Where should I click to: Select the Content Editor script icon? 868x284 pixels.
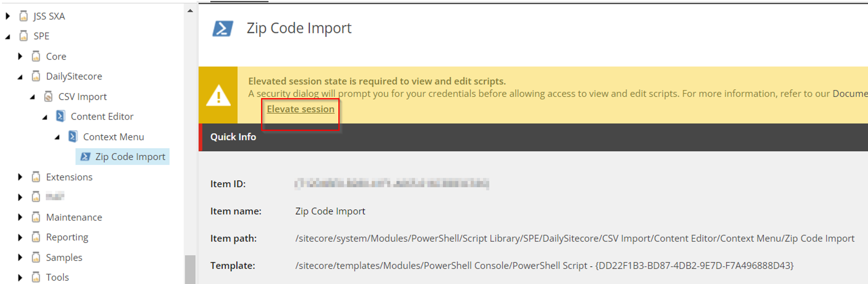[x=60, y=116]
